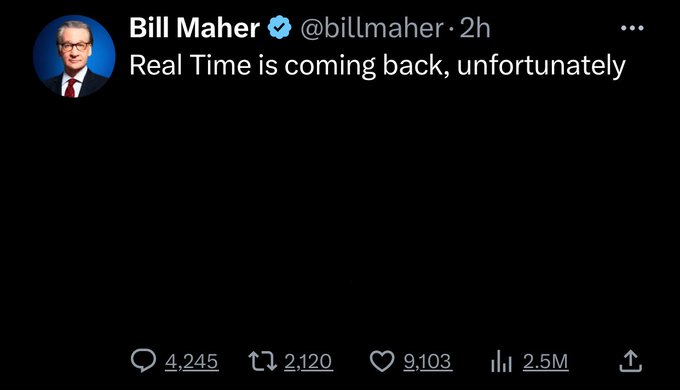Click the 2,120 reposts count
This screenshot has width=680, height=390.
[308, 362]
